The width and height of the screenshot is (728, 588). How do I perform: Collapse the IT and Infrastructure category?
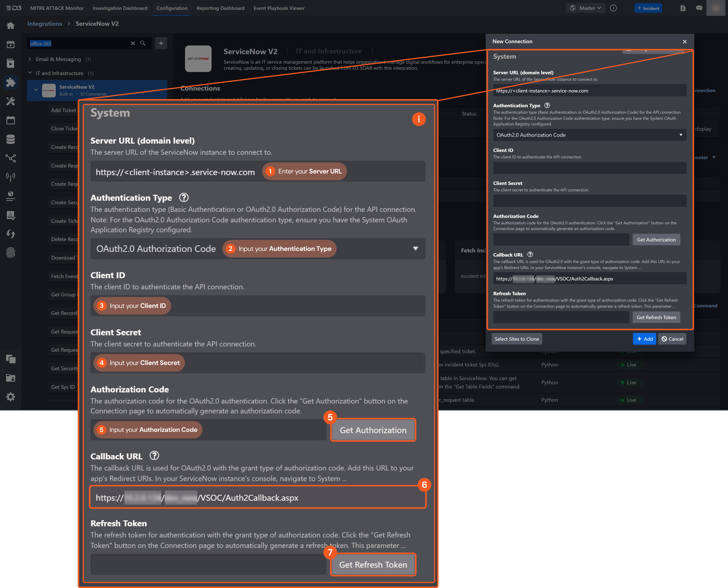pos(30,73)
